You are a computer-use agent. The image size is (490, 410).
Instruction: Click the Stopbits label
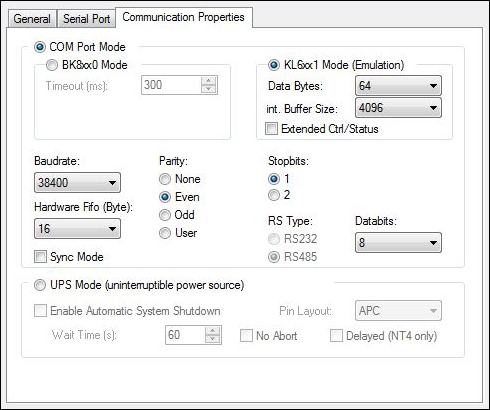pyautogui.click(x=288, y=161)
